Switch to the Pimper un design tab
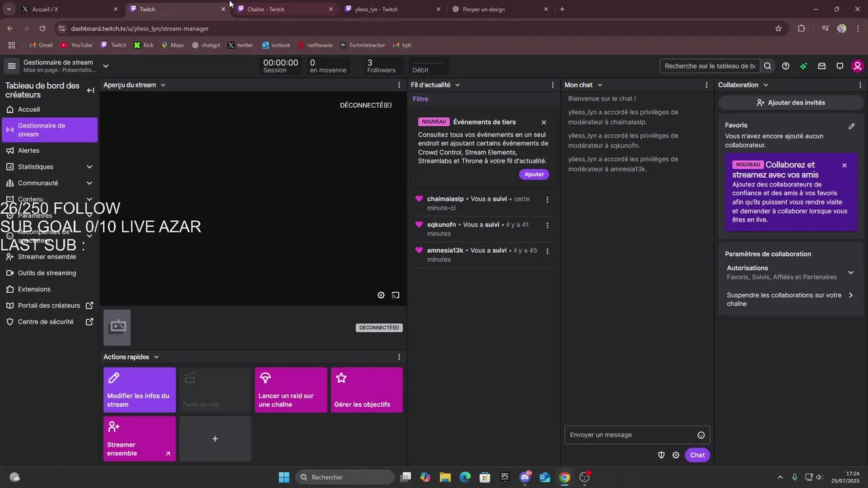Viewport: 868px width, 488px height. click(x=500, y=9)
